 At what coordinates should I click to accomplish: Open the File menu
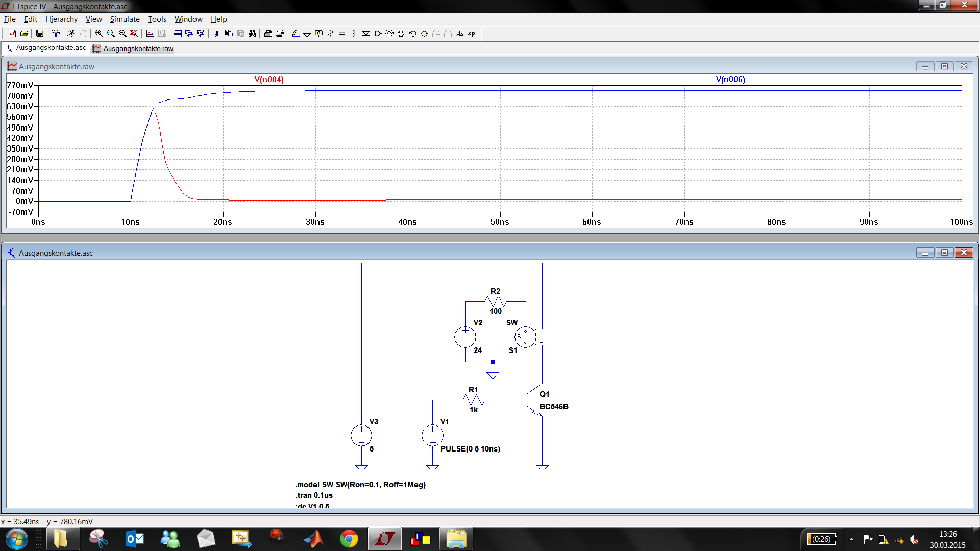tap(10, 19)
